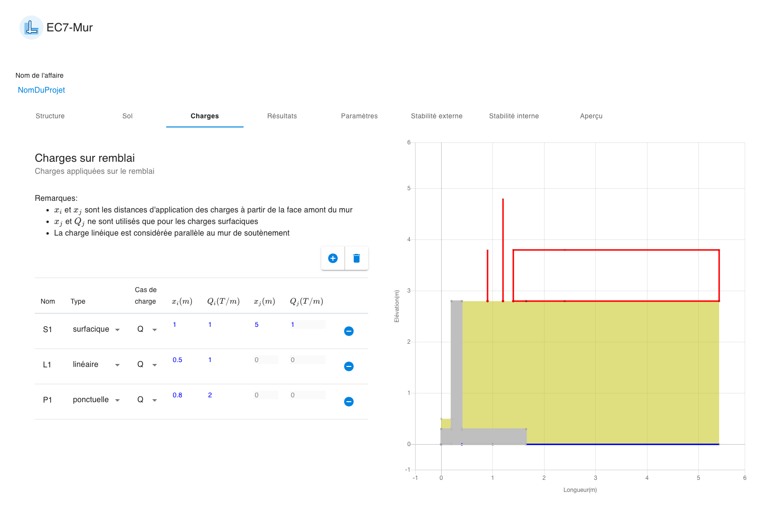The height and width of the screenshot is (532, 777).
Task: Select the Qi value field for P1
Action: [x=222, y=395]
